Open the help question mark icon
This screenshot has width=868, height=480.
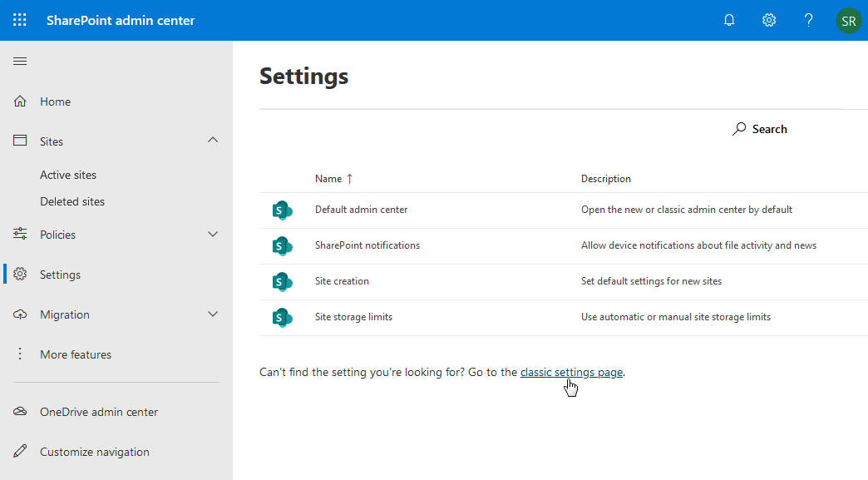coord(809,21)
